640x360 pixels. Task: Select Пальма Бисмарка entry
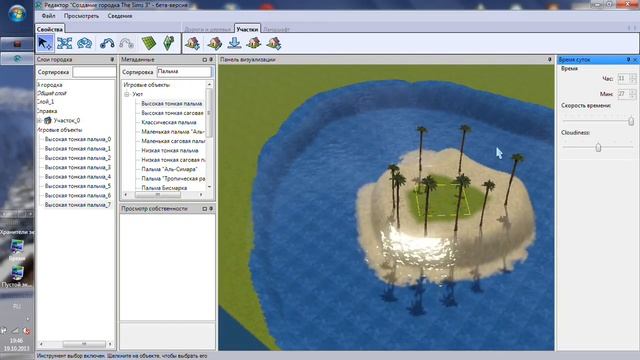pyautogui.click(x=164, y=188)
